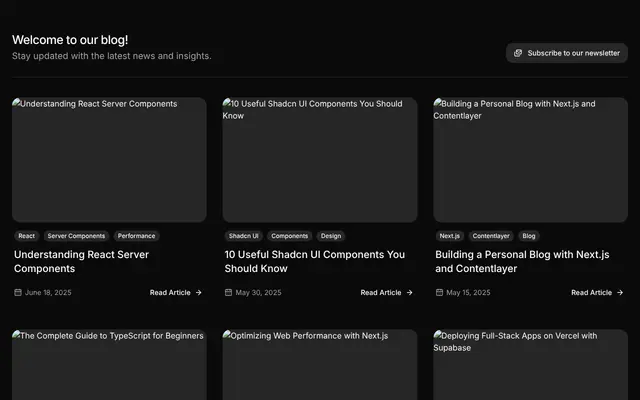
Task: Select the Shadcn UI tag
Action: (243, 236)
